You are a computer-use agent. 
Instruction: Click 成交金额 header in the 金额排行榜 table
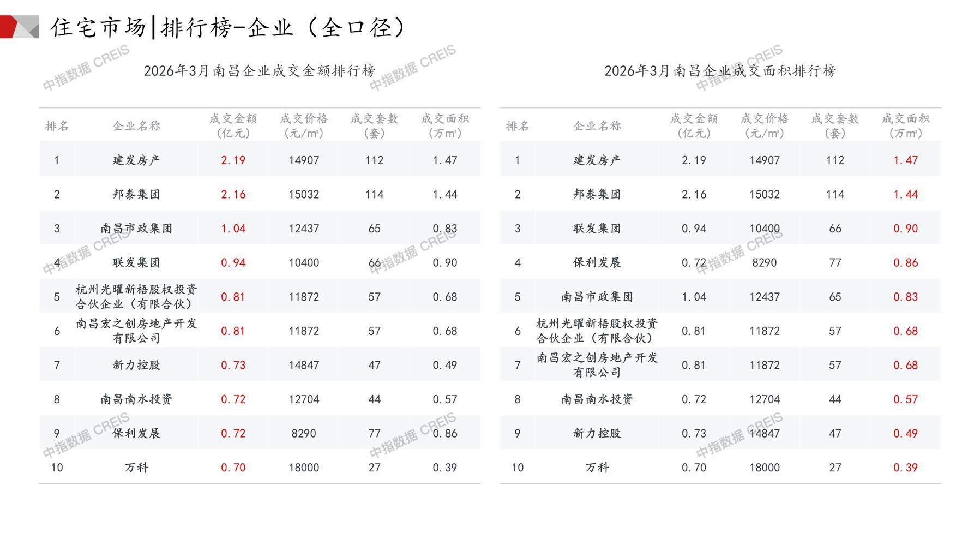tap(233, 125)
